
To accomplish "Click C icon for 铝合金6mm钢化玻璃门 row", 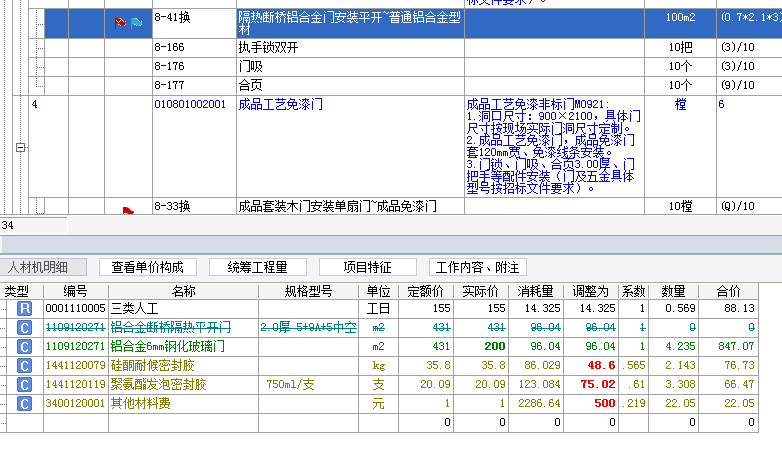I will click(x=24, y=347).
